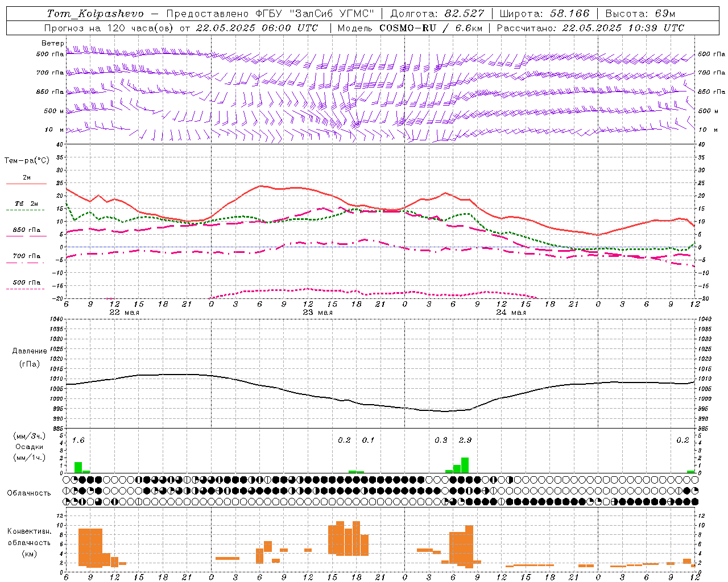
Task: Click the forecast start 22.05.2025 06:00 UTC
Action: coord(257,28)
